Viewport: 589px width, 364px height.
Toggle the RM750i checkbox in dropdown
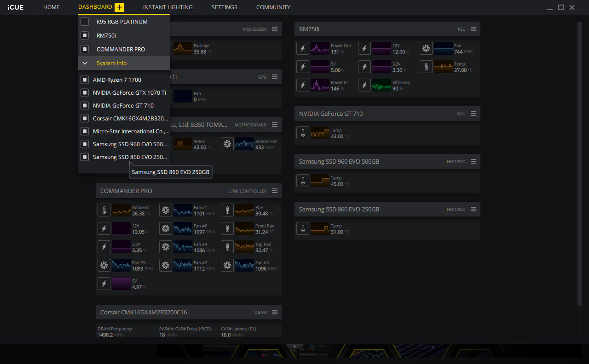click(85, 35)
